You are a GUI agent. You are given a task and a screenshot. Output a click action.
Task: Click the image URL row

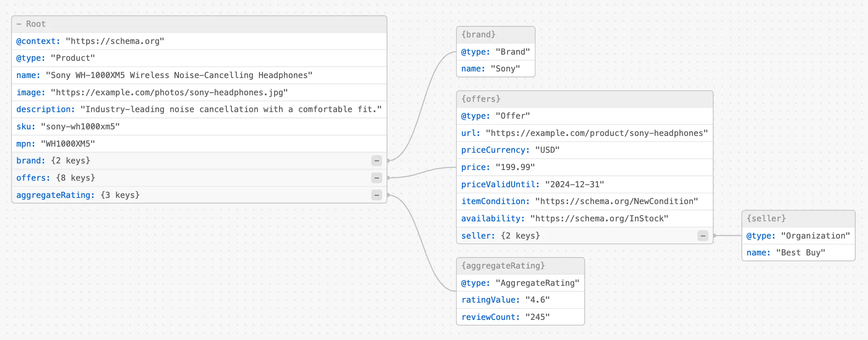[199, 92]
